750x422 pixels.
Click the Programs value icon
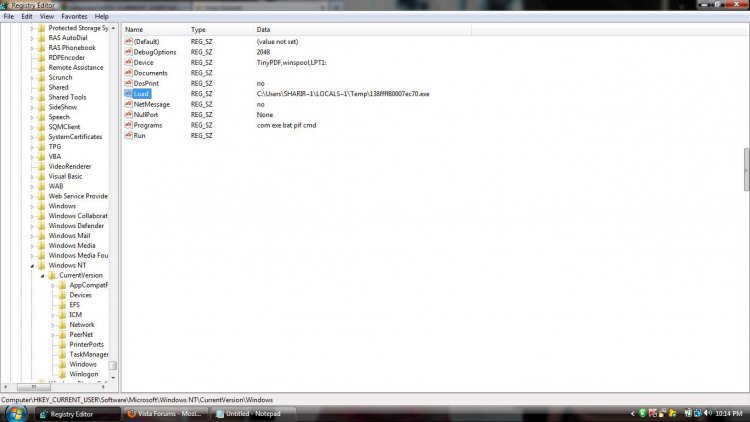(x=128, y=125)
